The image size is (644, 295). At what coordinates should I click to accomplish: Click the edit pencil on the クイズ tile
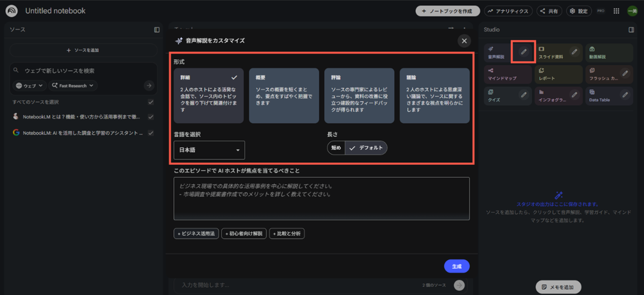(x=523, y=94)
